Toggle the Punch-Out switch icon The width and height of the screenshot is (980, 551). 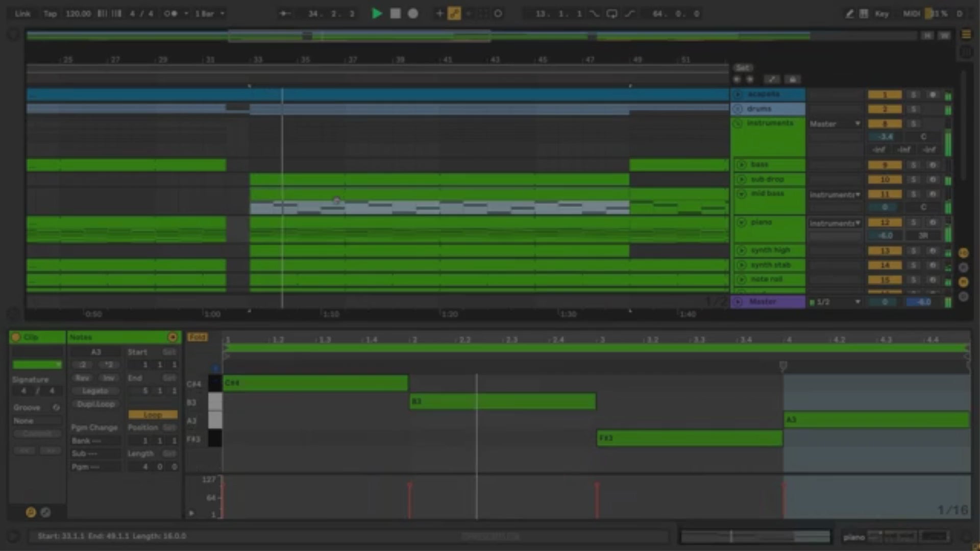[629, 14]
